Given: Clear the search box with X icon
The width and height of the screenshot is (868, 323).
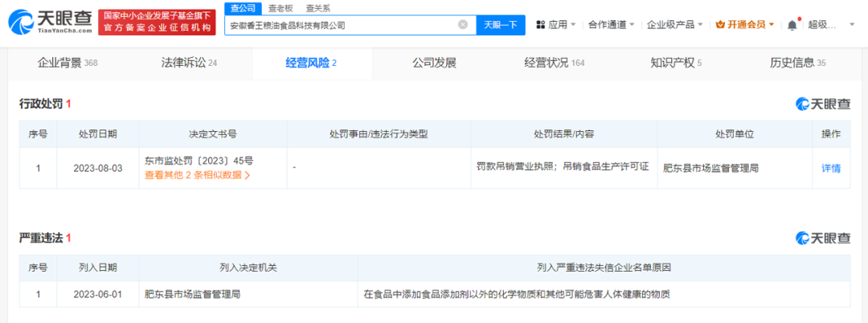Looking at the screenshot, I should coord(463,25).
